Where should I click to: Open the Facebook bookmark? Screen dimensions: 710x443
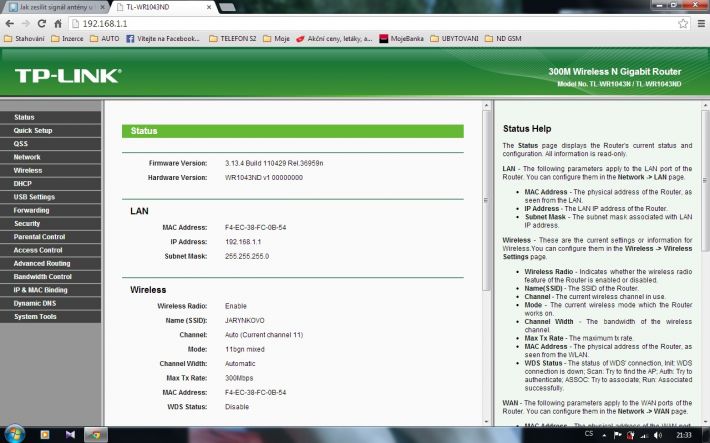click(x=163, y=39)
